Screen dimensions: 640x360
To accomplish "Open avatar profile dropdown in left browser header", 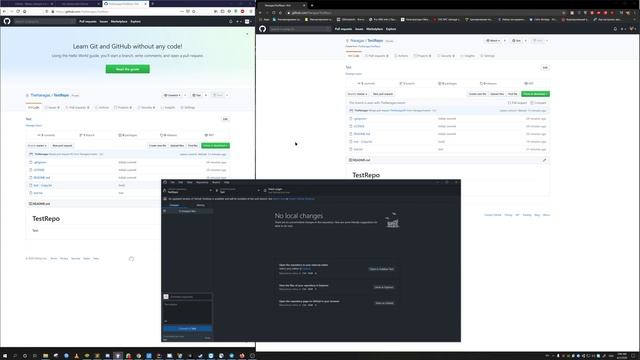I will (x=248, y=22).
